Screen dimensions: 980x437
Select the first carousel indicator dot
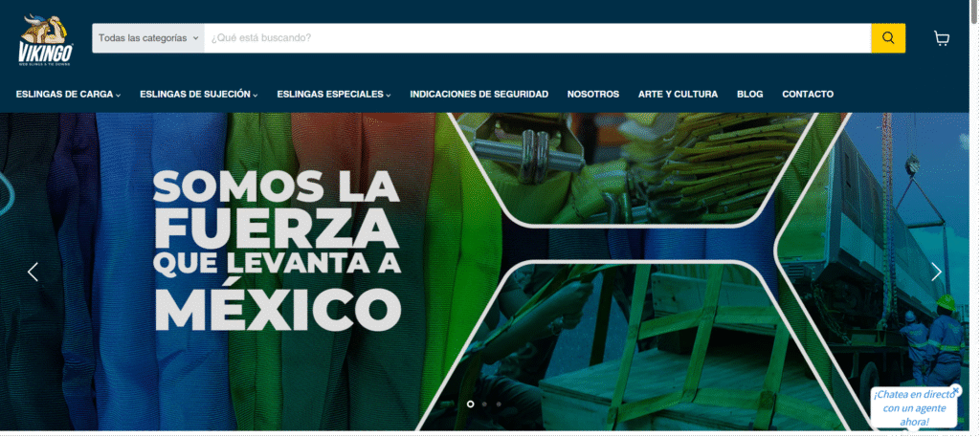coord(470,404)
